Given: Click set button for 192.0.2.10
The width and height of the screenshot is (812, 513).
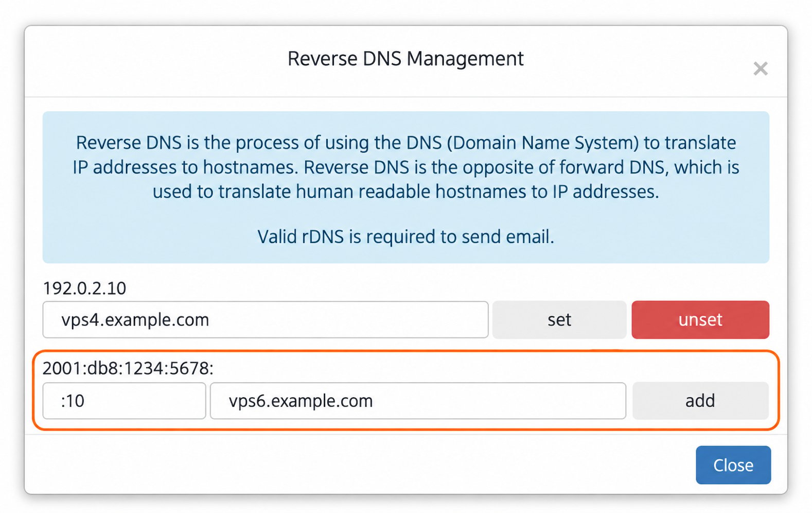Looking at the screenshot, I should tap(559, 320).
